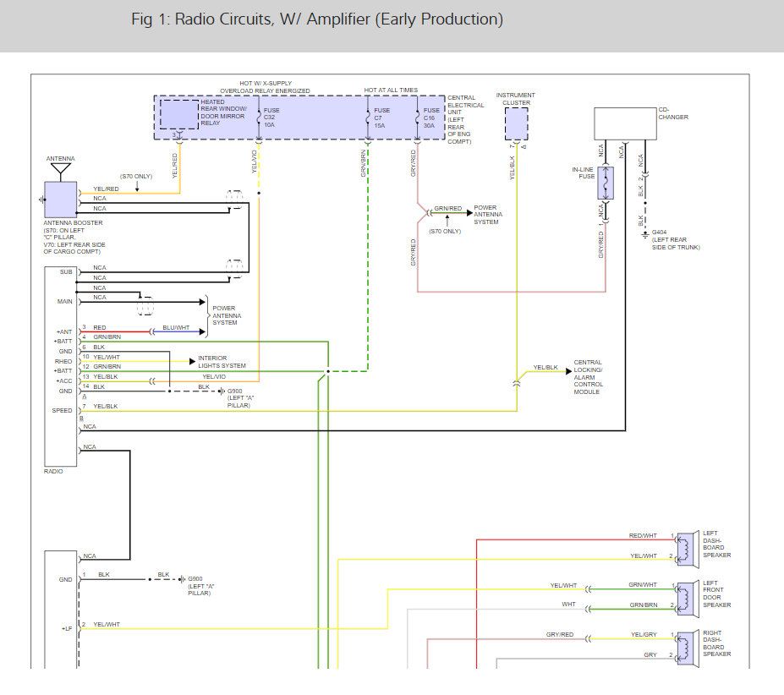Select the antenna booster box
Image resolution: width=784 pixels, height=695 pixels.
61,200
